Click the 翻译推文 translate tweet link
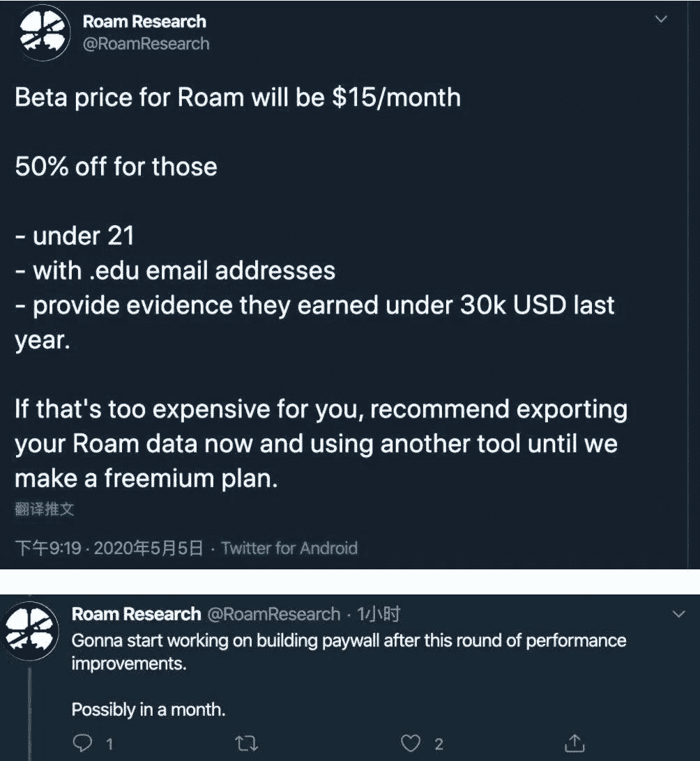700x761 pixels. pos(44,509)
